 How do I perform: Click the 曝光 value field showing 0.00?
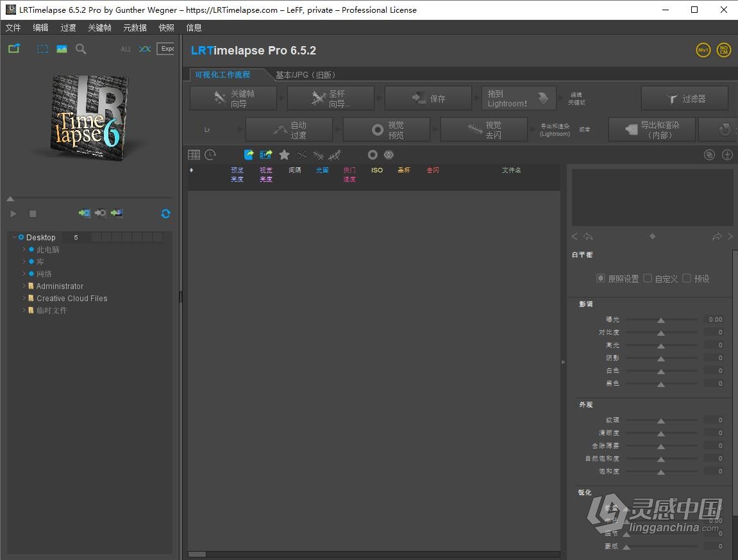(714, 319)
